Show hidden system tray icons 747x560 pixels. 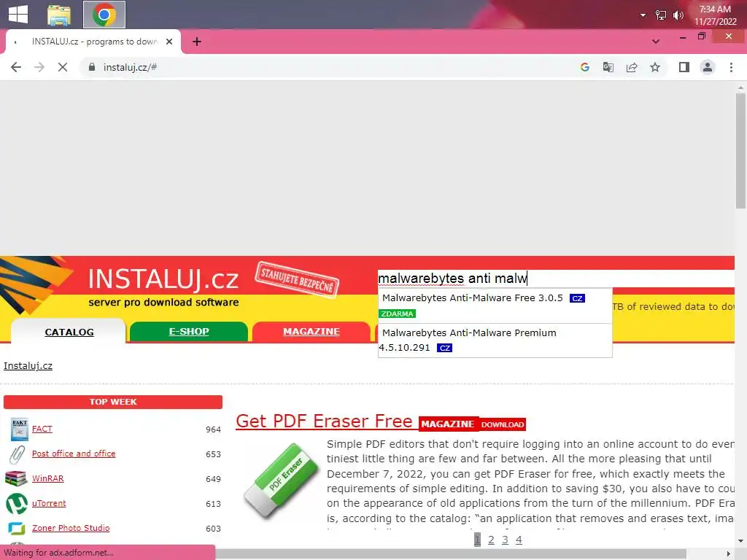[x=643, y=15]
